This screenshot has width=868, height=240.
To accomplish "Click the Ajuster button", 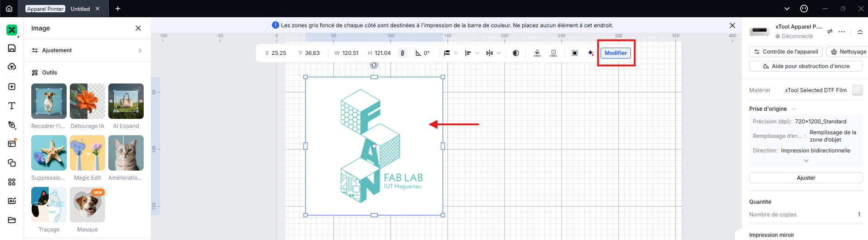I will point(805,178).
